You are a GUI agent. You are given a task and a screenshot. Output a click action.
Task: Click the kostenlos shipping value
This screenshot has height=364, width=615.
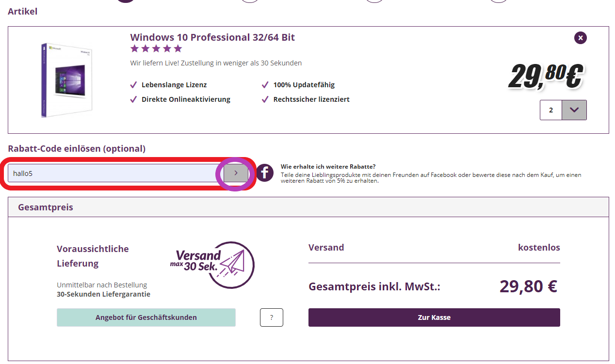[x=539, y=248]
